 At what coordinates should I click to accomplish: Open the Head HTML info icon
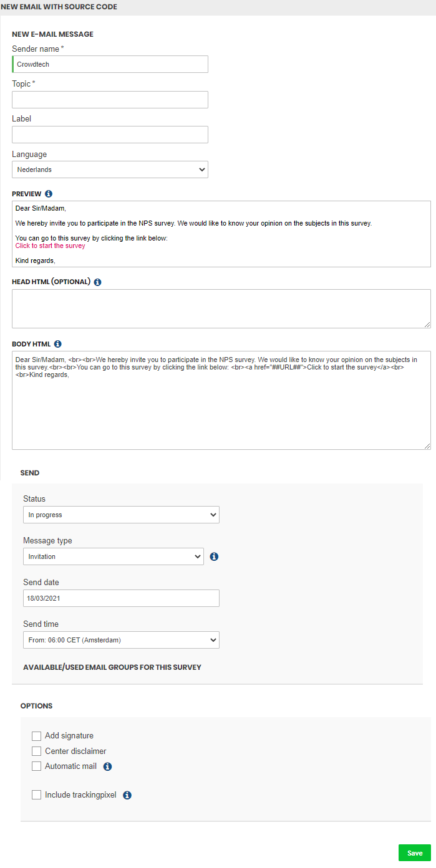pyautogui.click(x=97, y=282)
